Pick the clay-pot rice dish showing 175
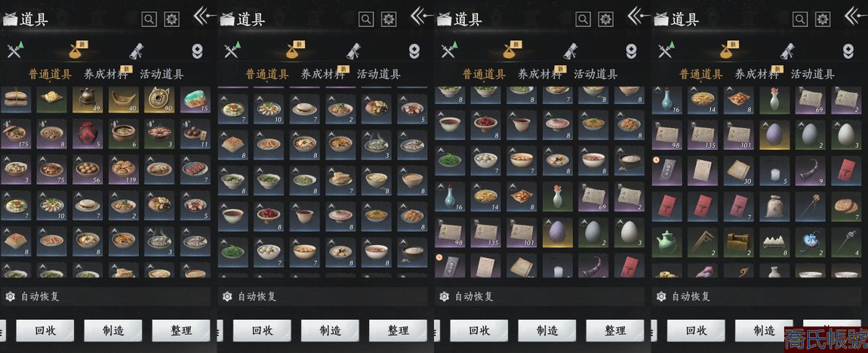This screenshot has width=868, height=353. point(16,135)
